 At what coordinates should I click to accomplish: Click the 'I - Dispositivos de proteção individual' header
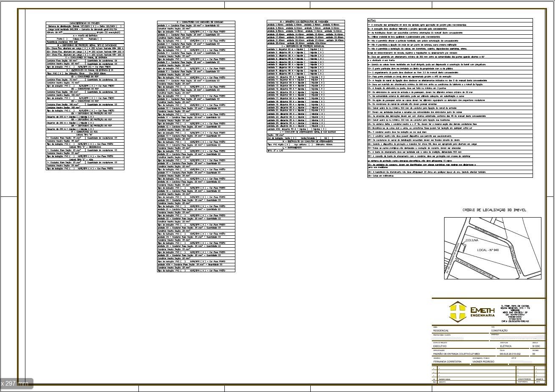[x=306, y=46]
